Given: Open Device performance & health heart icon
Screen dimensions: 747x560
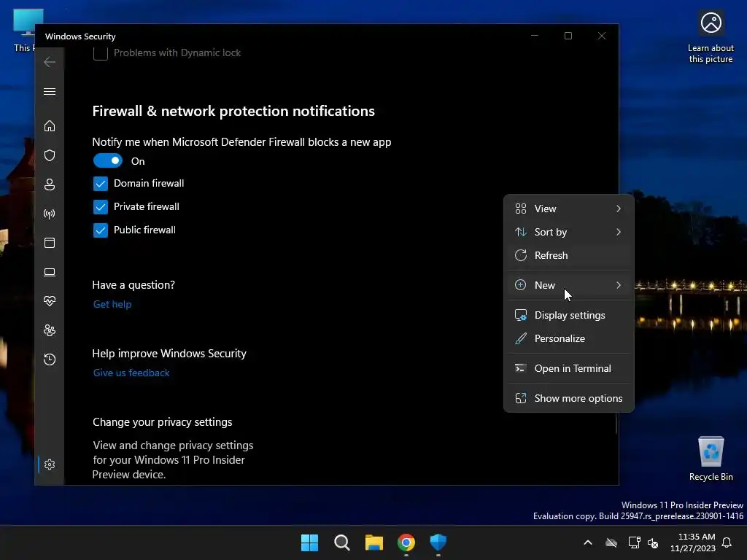Looking at the screenshot, I should [x=50, y=301].
